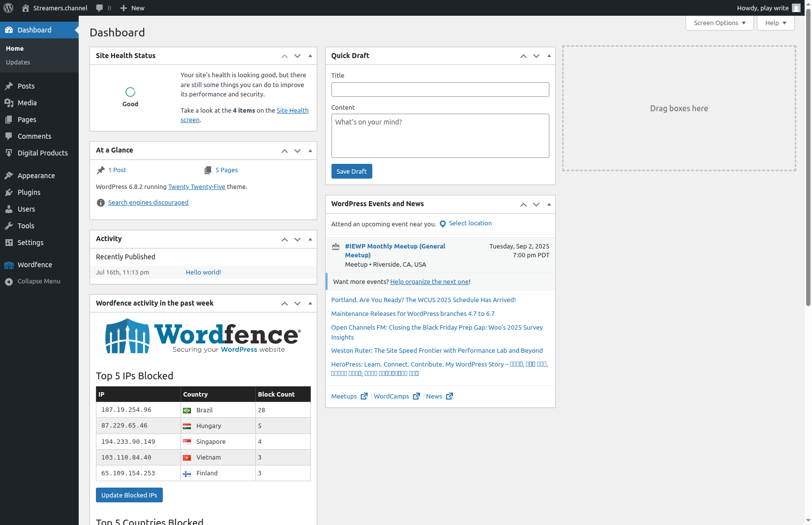The width and height of the screenshot is (812, 525).
Task: Move Site Health Status widget down
Action: [297, 56]
